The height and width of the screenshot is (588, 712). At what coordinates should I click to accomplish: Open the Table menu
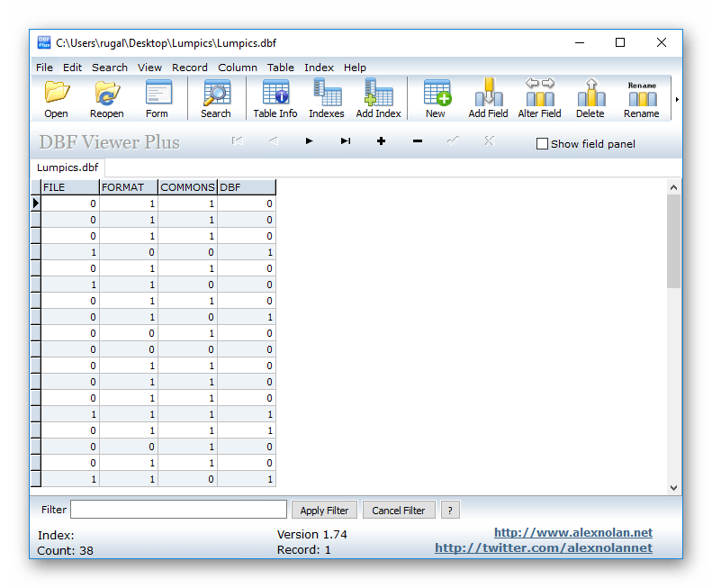point(280,68)
